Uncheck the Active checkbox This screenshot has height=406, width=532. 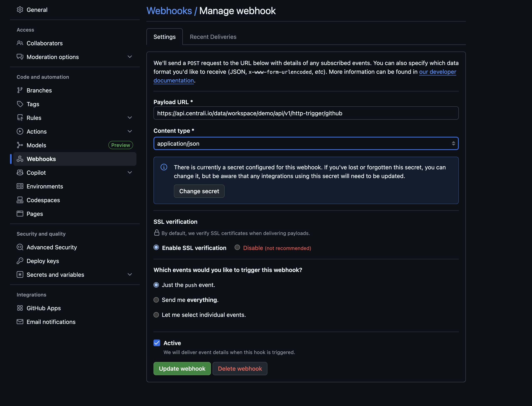click(157, 343)
